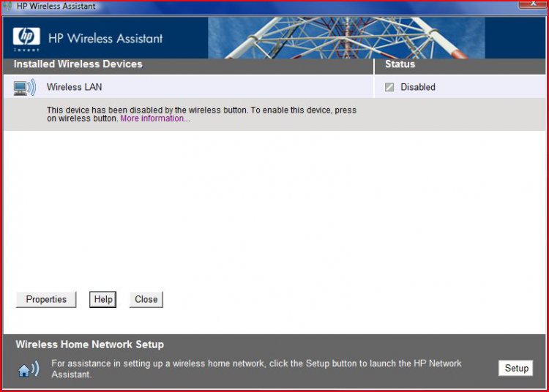Click the Status column header
The width and height of the screenshot is (549, 392).
(x=400, y=64)
